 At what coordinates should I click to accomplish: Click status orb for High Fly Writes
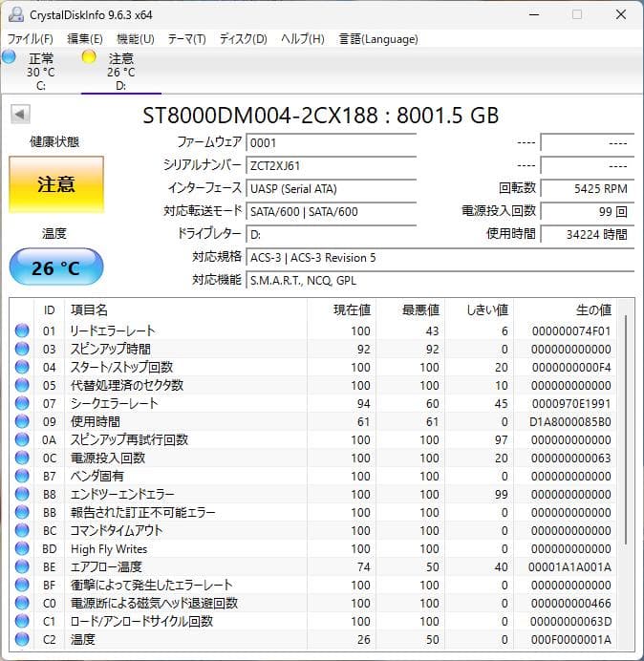click(x=22, y=548)
